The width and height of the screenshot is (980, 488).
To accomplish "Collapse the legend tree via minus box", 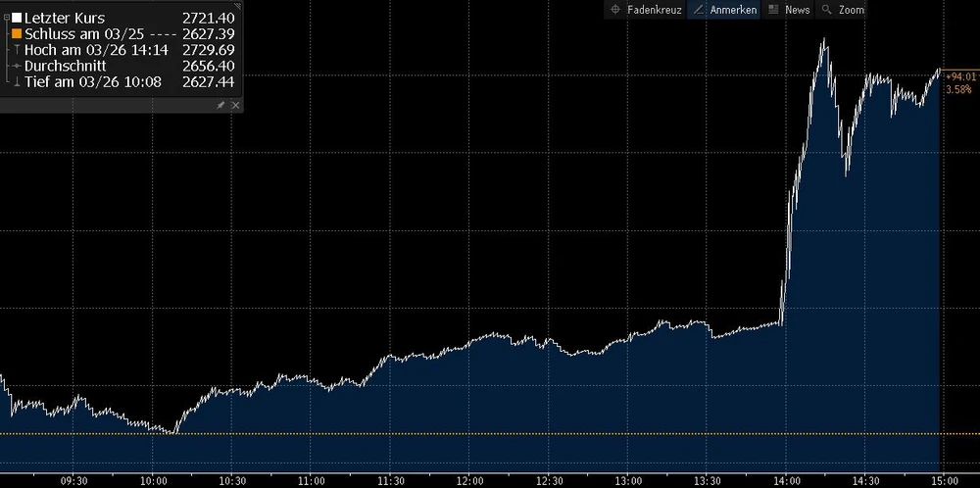I will [x=7, y=18].
